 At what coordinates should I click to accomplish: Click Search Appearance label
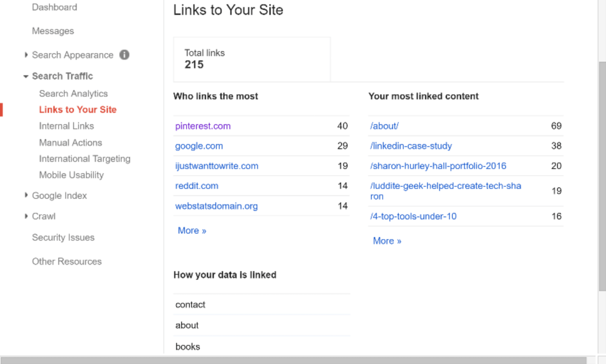(73, 55)
